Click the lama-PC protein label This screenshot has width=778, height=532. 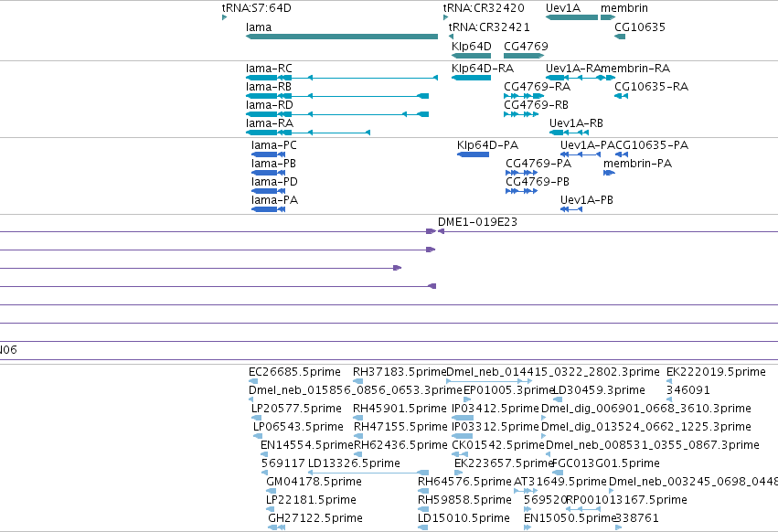pos(274,145)
